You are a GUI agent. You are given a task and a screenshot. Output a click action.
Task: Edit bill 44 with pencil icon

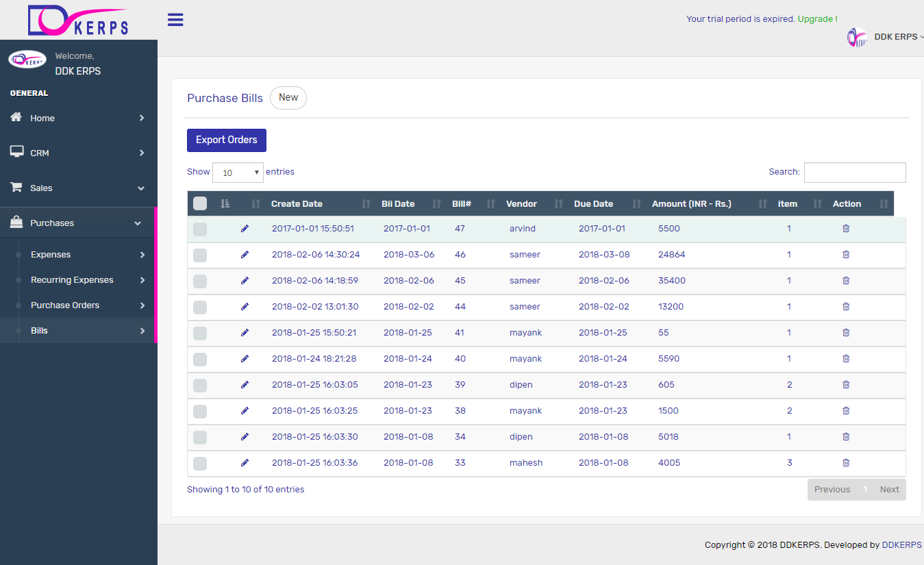tap(245, 307)
